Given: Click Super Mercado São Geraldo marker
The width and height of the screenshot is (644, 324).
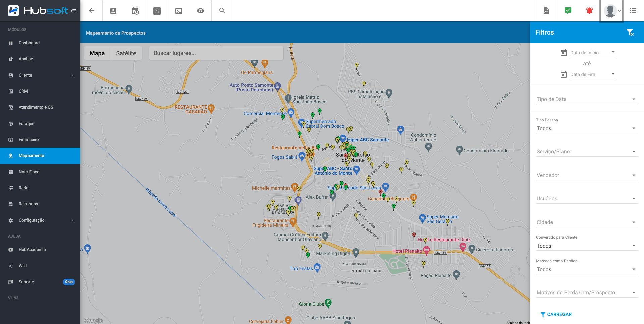Looking at the screenshot, I should (x=423, y=218).
